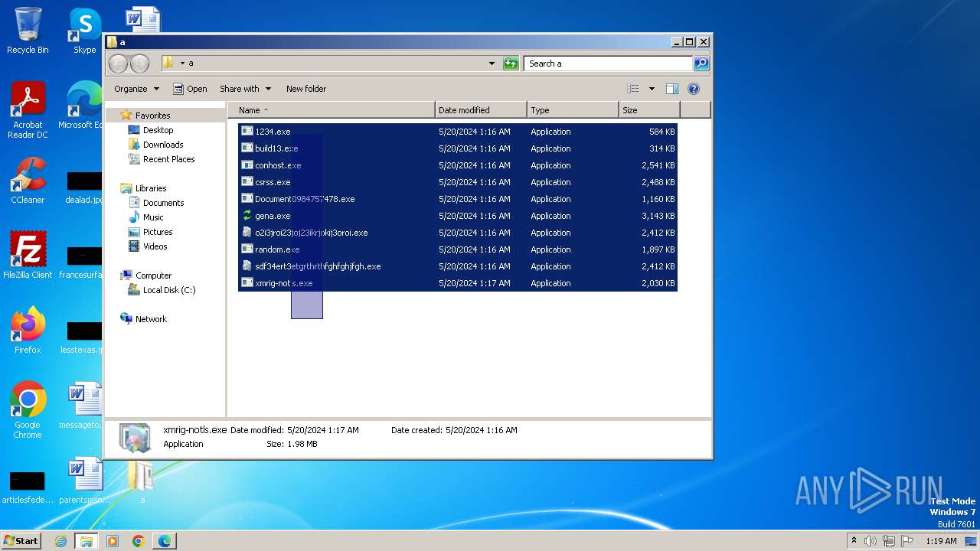Screen dimensions: 980x551
Task: Open the Videos library
Action: [x=148, y=246]
